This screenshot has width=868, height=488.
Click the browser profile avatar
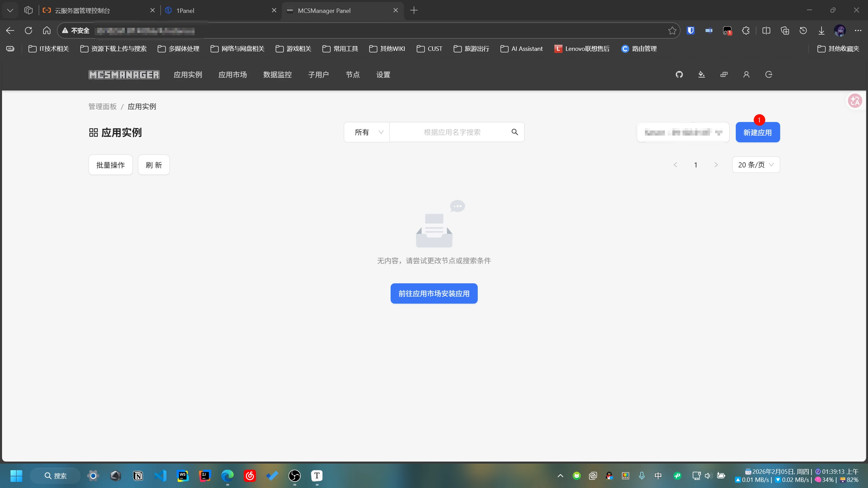click(840, 30)
